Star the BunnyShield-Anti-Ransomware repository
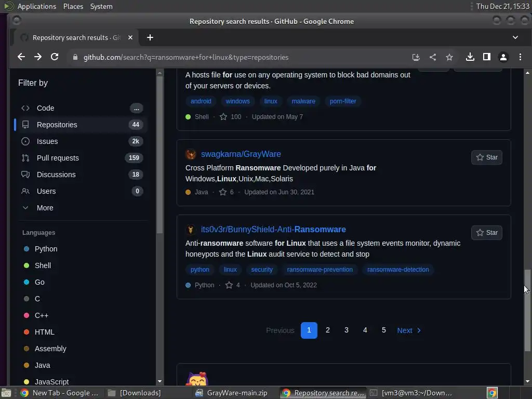Image resolution: width=532 pixels, height=399 pixels. (486, 232)
